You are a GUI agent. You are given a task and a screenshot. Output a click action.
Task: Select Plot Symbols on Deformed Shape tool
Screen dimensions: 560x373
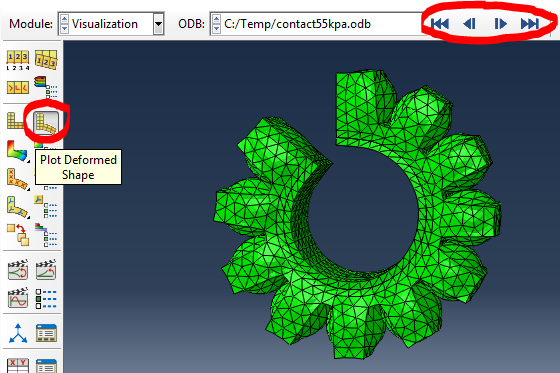pos(18,179)
